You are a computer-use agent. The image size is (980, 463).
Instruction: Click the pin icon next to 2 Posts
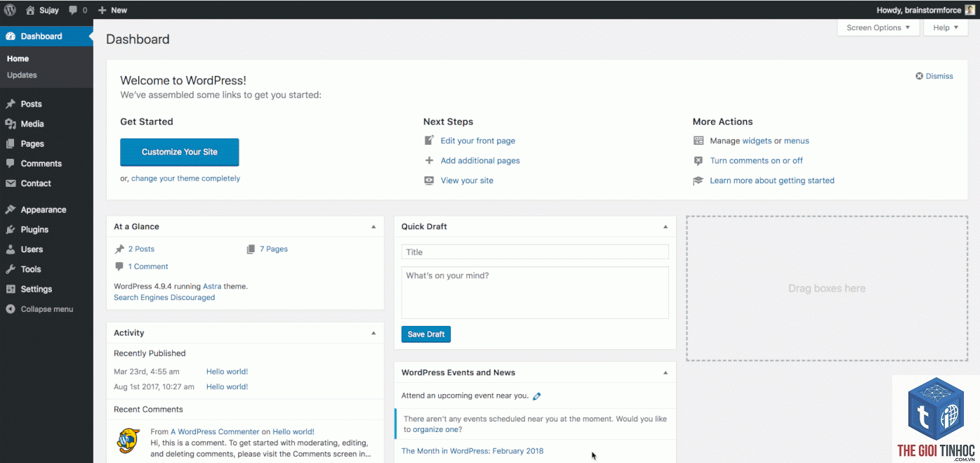click(119, 249)
